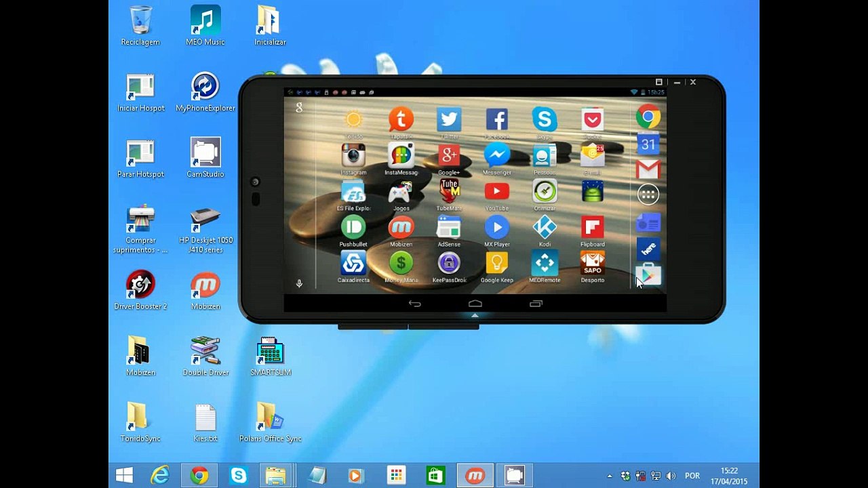The height and width of the screenshot is (488, 868).
Task: Tap the Android recent apps button
Action: click(536, 304)
